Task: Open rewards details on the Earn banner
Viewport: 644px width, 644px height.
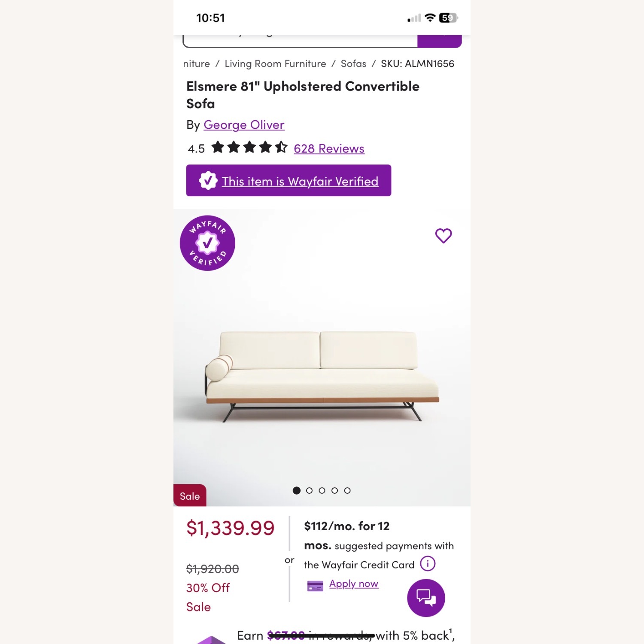Action: tap(343, 635)
